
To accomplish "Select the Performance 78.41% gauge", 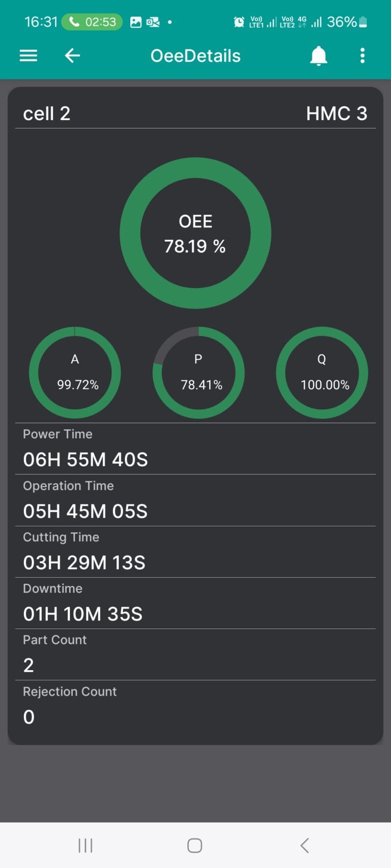I will coord(199,373).
